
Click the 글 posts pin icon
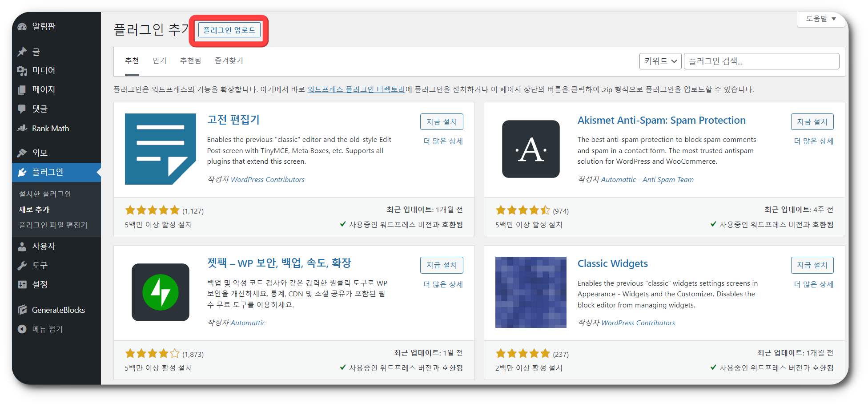22,52
